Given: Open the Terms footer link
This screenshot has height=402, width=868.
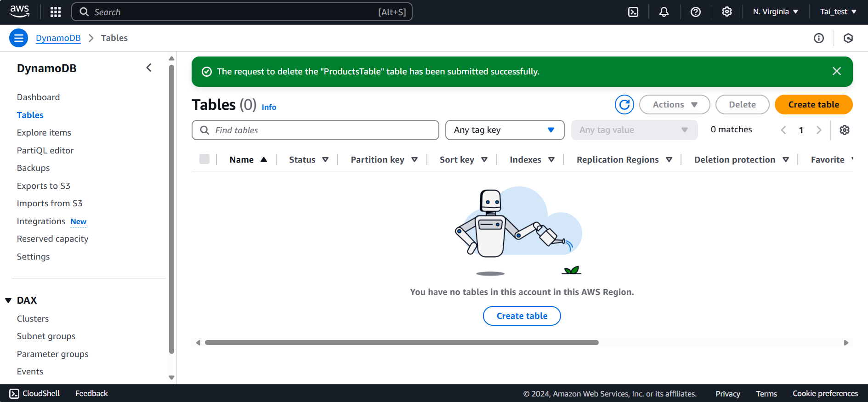Looking at the screenshot, I should point(766,394).
